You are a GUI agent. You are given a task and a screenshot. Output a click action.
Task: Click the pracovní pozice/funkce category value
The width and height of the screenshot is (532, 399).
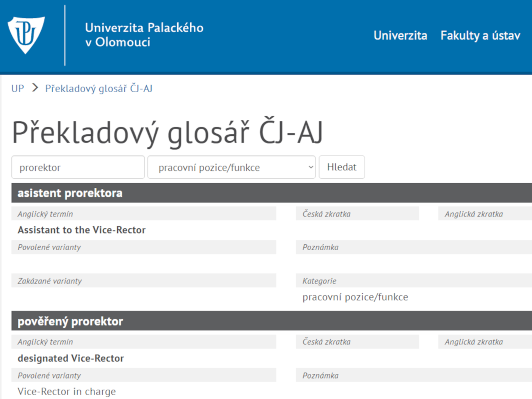(355, 297)
